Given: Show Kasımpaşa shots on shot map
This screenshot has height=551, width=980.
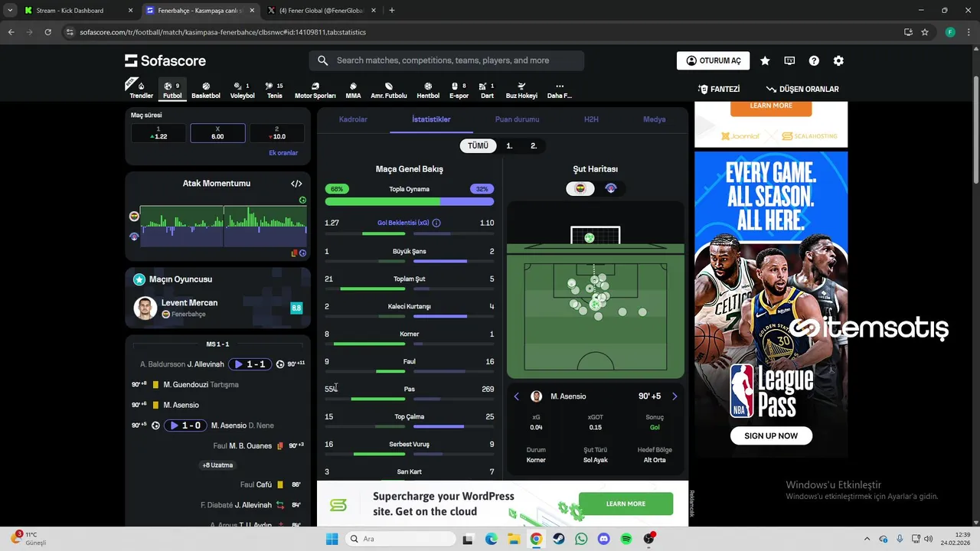Looking at the screenshot, I should 611,188.
